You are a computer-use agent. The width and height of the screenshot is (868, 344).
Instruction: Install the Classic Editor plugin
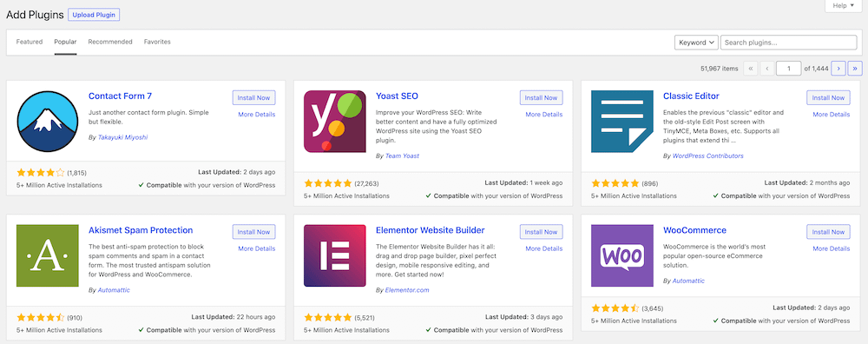[829, 97]
